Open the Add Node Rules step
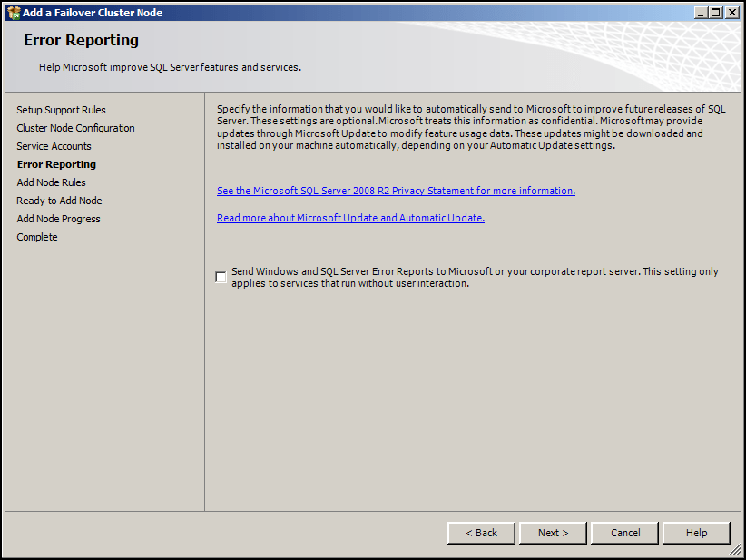The height and width of the screenshot is (560, 746). 51,182
